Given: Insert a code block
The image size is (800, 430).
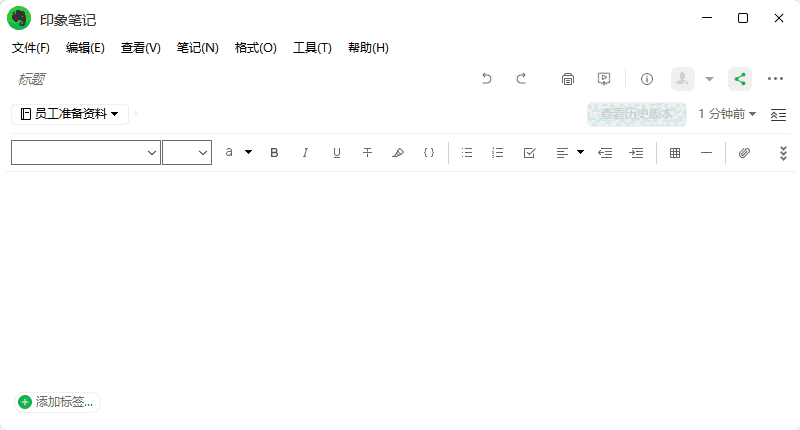Looking at the screenshot, I should (429, 153).
